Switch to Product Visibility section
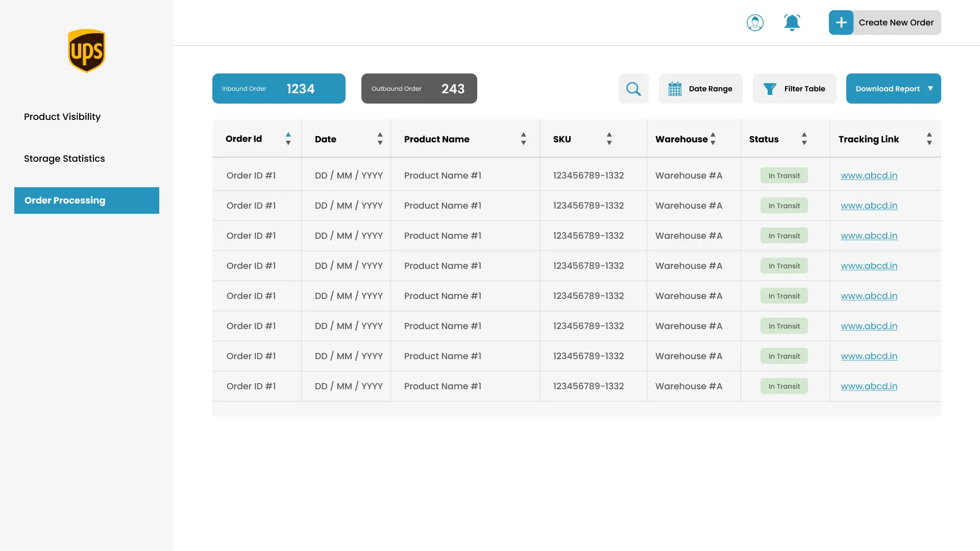Image resolution: width=980 pixels, height=551 pixels. pos(62,117)
